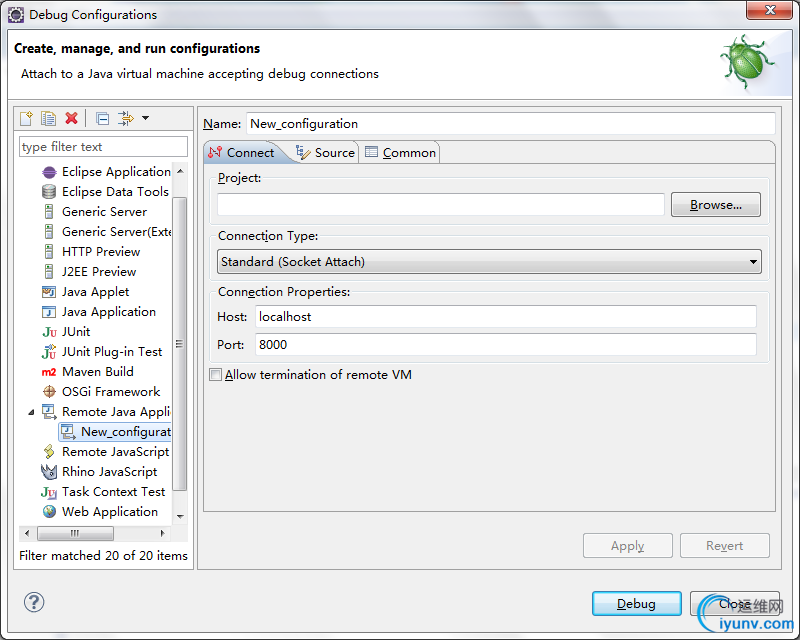Select the New_configuration tree label
Viewport: 800px width, 640px height.
126,432
